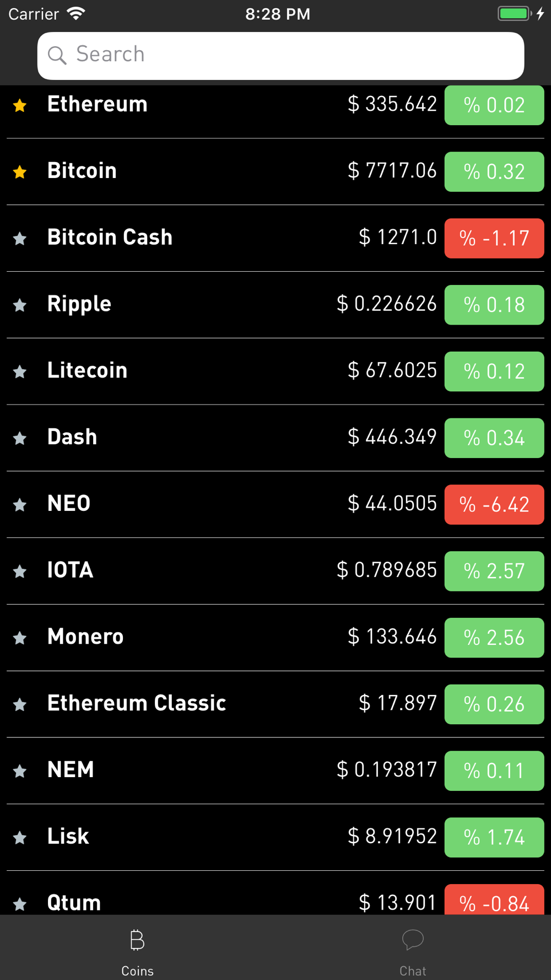Click the IOTA star icon
Viewport: 551px width, 980px height.
coord(20,572)
